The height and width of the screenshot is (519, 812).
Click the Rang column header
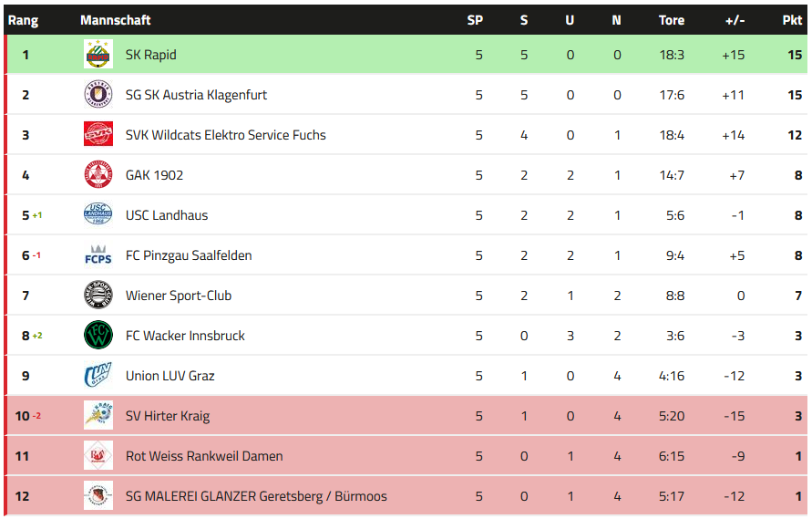click(x=24, y=20)
